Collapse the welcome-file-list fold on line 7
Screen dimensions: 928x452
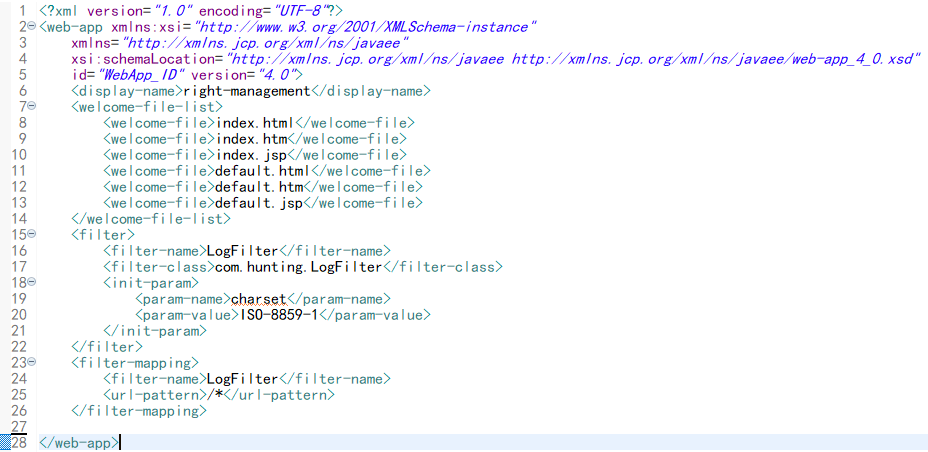pos(32,106)
